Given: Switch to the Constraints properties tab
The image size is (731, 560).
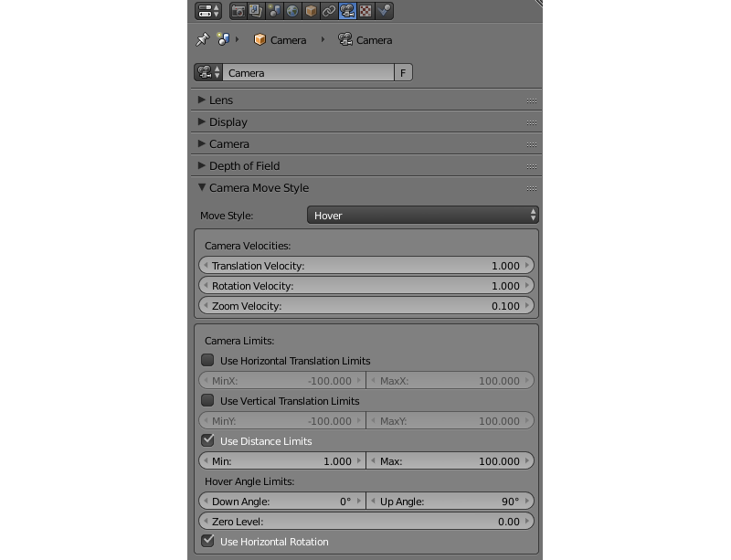Looking at the screenshot, I should 329,11.
